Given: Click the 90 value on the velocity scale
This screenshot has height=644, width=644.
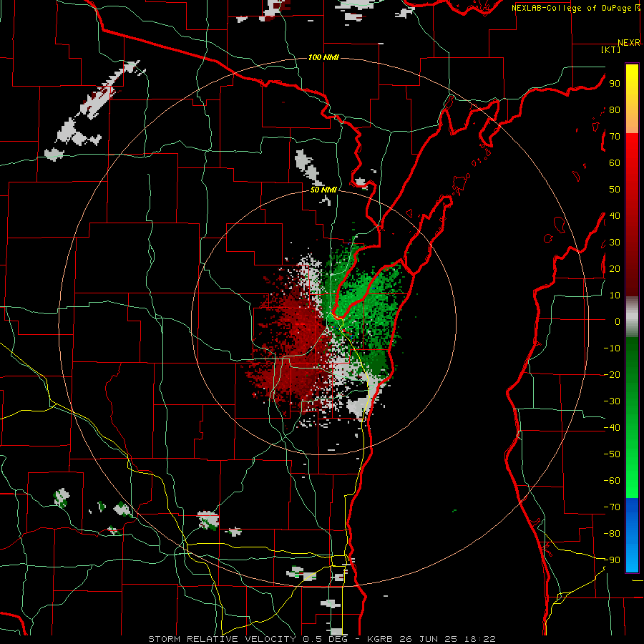Looking at the screenshot, I should pos(615,84).
